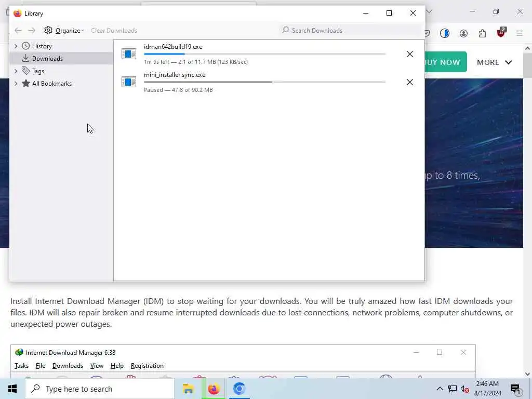Viewport: 532px width, 399px height.
Task: Open Downloads menu in IDM screenshot
Action: tap(68, 366)
